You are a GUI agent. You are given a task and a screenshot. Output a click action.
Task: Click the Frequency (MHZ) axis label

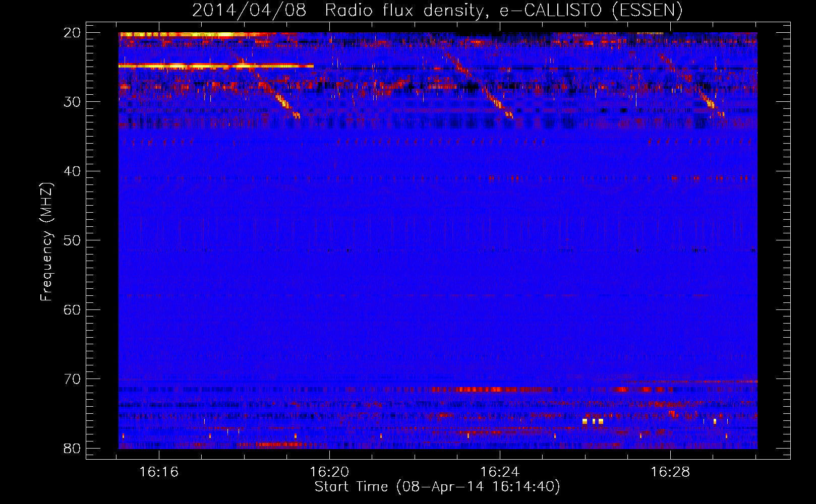[x=46, y=242]
